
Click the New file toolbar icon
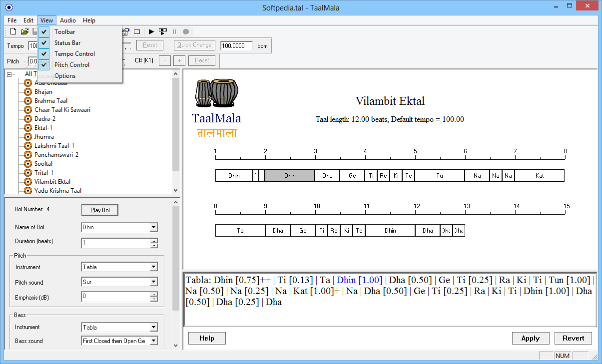click(13, 31)
